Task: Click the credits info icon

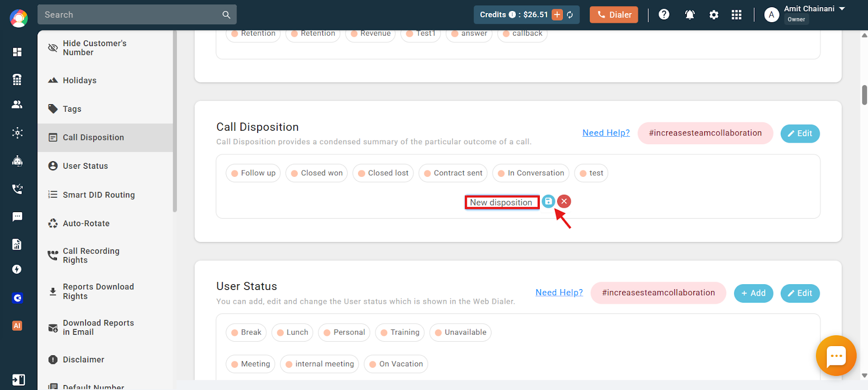Action: (512, 15)
